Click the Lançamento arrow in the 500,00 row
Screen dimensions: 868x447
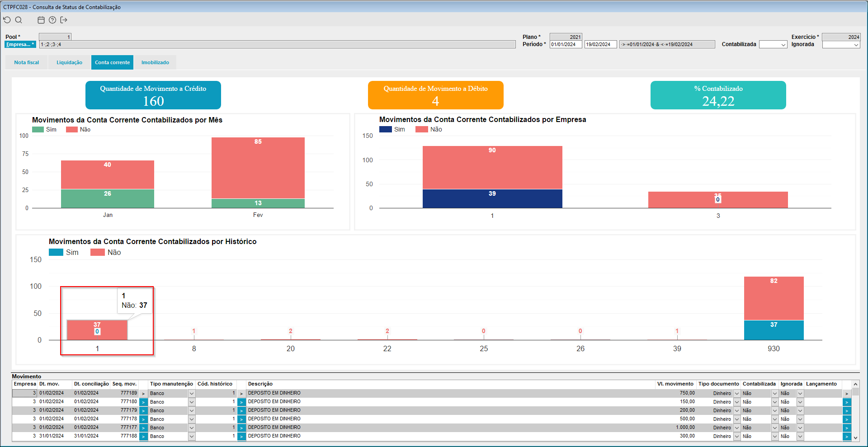tap(847, 419)
